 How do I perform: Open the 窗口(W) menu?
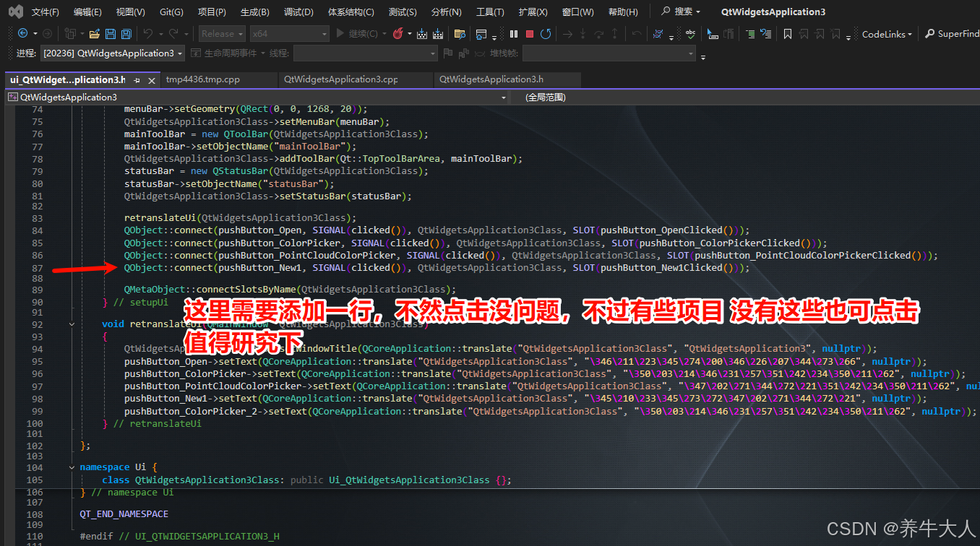pos(577,12)
